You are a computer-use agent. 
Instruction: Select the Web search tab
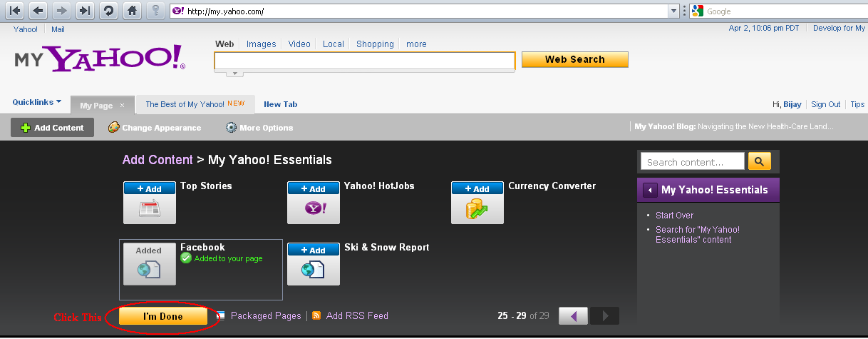tap(224, 44)
